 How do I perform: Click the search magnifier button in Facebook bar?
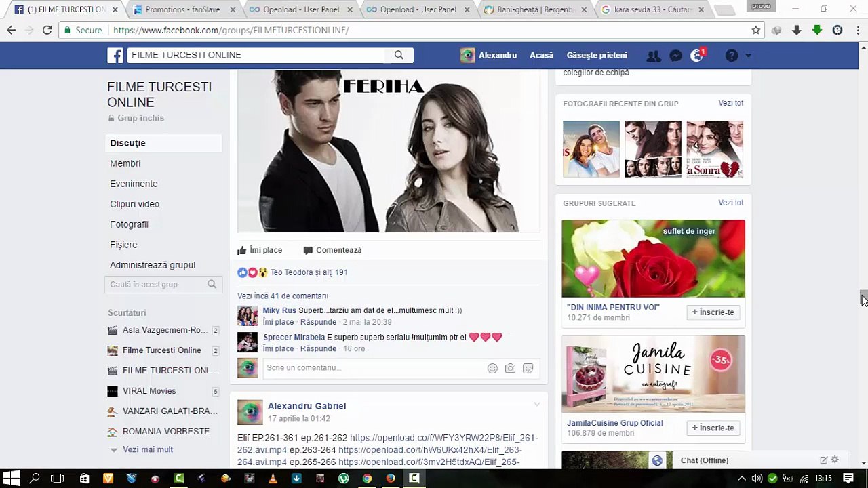[399, 55]
